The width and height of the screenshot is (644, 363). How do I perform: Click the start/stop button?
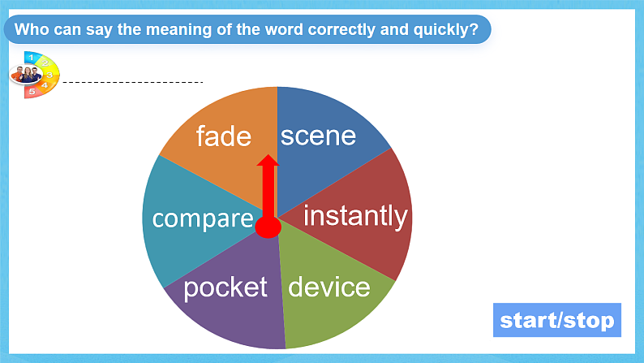point(556,320)
